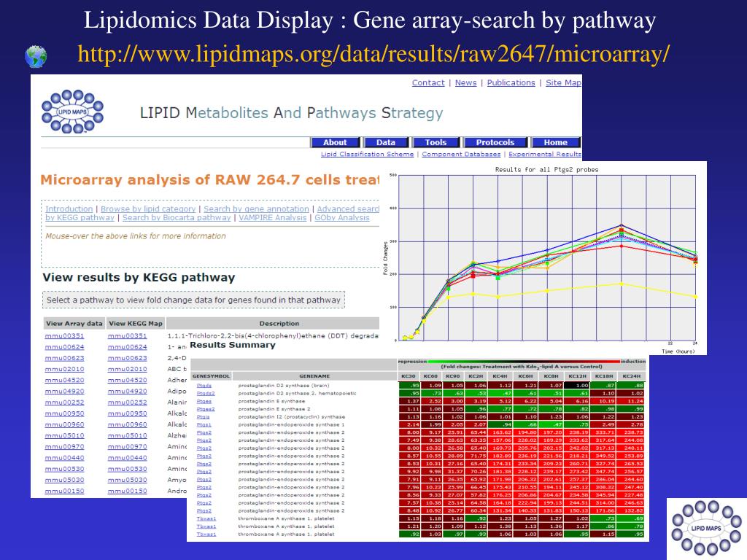Open the Ptgs1 gene symbol link

click(204, 425)
